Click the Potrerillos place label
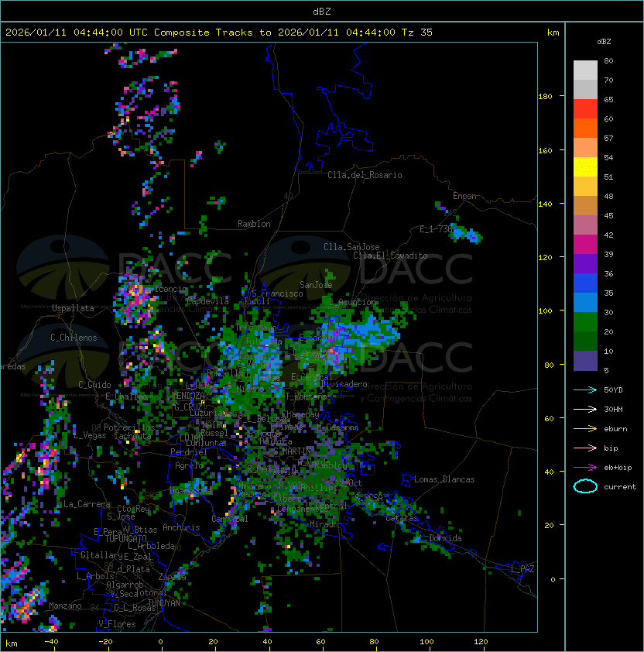This screenshot has width=644, height=652. click(129, 427)
